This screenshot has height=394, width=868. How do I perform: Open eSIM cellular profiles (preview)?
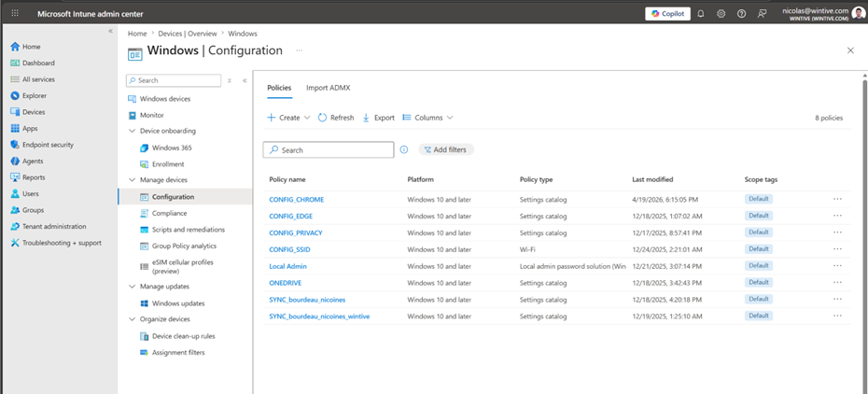pyautogui.click(x=176, y=267)
